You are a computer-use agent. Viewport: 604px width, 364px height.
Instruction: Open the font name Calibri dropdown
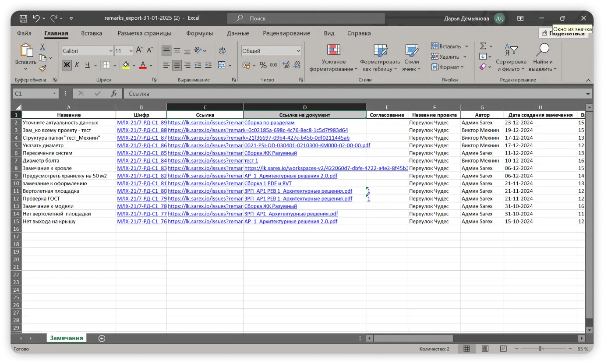[x=110, y=51]
